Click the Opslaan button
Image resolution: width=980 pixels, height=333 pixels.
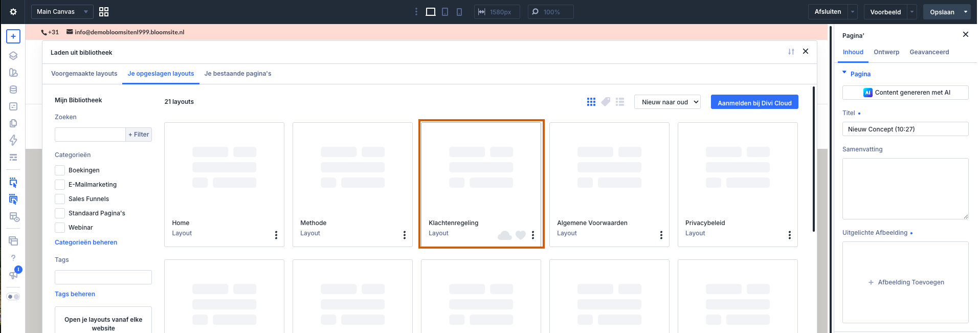coord(942,12)
